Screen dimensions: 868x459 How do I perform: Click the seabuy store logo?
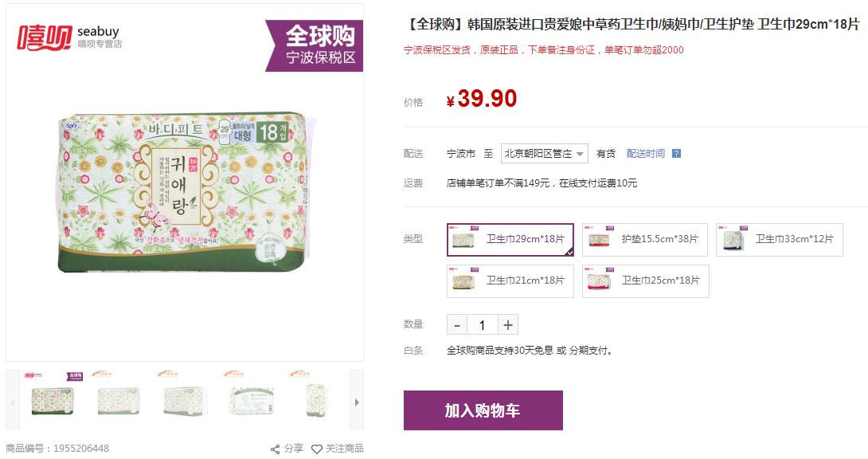coord(68,37)
